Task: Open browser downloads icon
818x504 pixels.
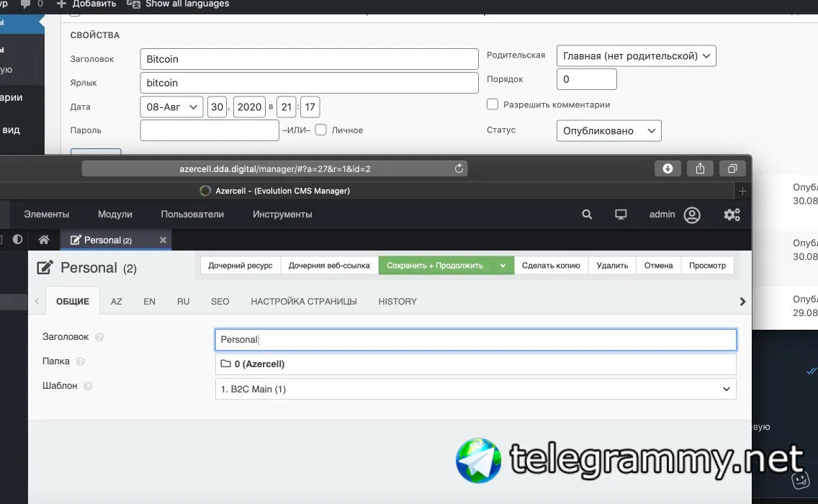Action: click(668, 168)
